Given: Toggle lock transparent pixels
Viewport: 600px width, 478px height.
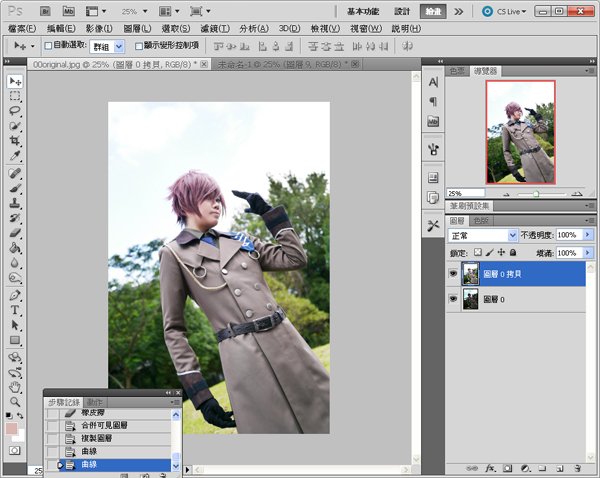Looking at the screenshot, I should pyautogui.click(x=478, y=252).
